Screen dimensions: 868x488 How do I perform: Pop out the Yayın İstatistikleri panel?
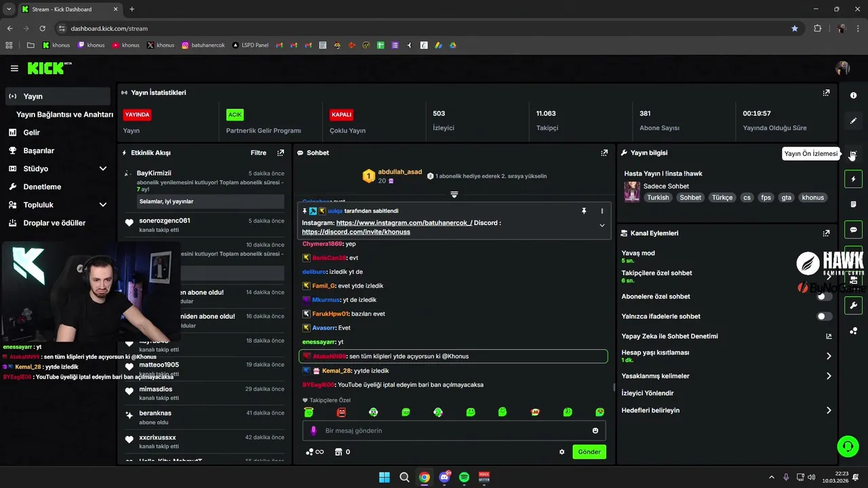pyautogui.click(x=826, y=93)
